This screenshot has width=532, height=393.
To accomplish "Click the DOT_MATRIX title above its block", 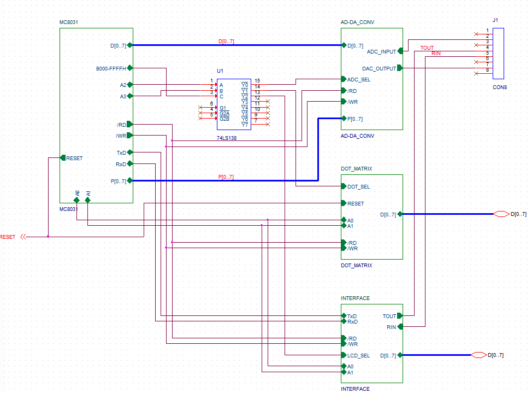I will pyautogui.click(x=357, y=168).
